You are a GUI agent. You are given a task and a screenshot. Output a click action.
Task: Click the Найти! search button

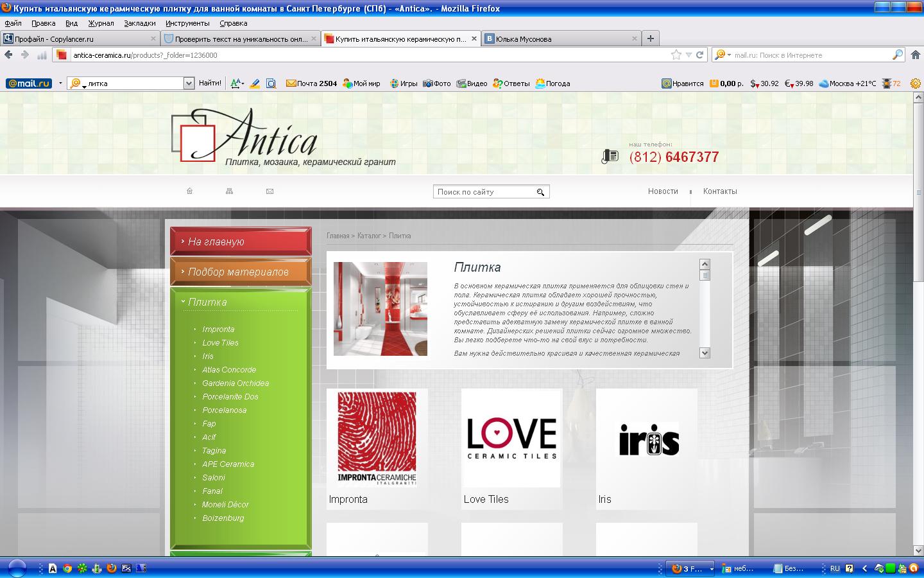coord(210,83)
